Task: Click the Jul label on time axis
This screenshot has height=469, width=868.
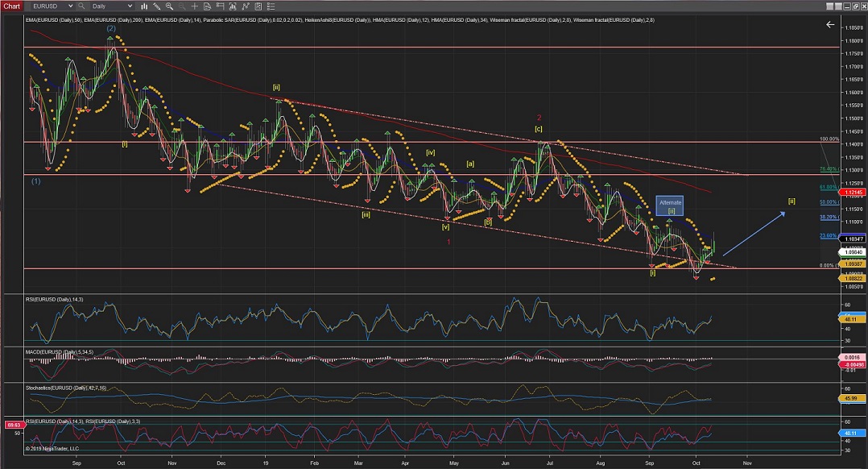Action: pyautogui.click(x=550, y=463)
